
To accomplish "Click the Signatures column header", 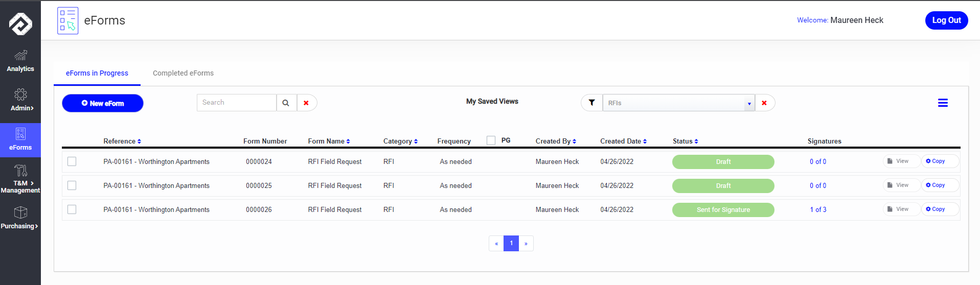I will pos(825,141).
